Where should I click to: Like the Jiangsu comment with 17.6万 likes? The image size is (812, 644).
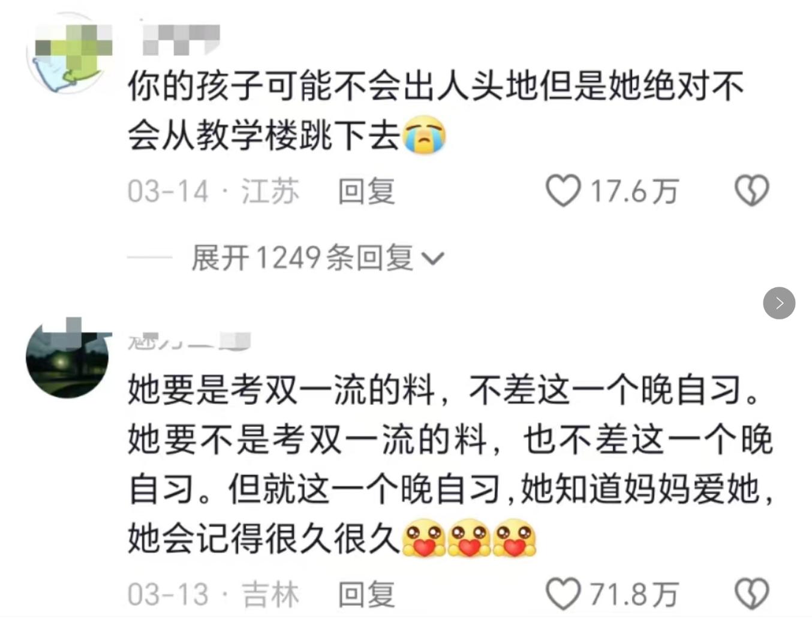click(x=563, y=191)
